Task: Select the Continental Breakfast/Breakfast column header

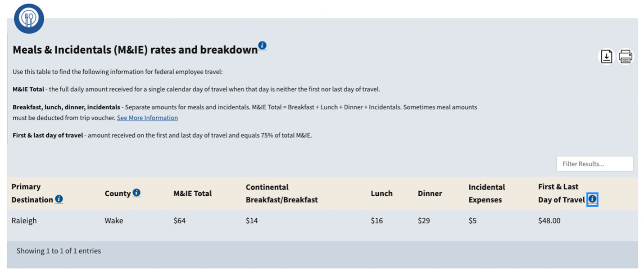Action: pos(281,193)
